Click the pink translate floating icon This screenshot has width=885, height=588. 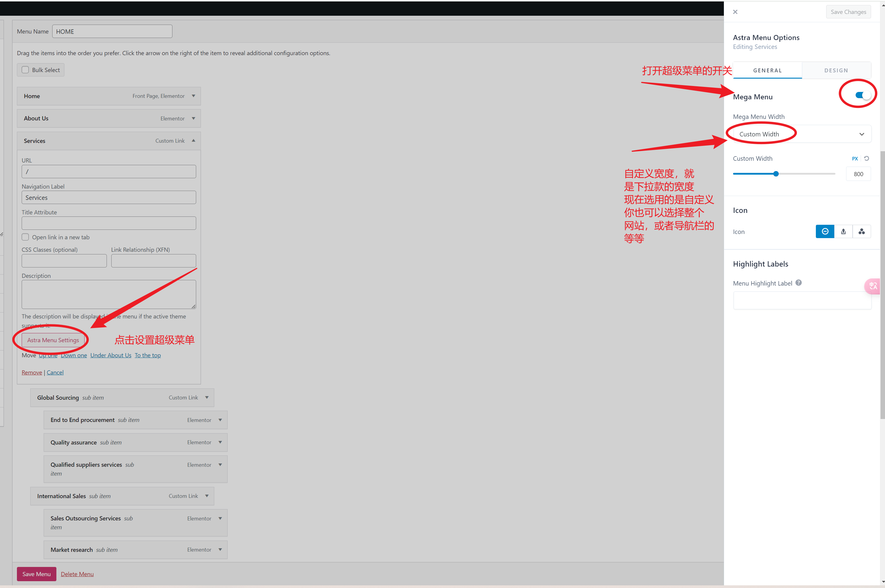873,286
